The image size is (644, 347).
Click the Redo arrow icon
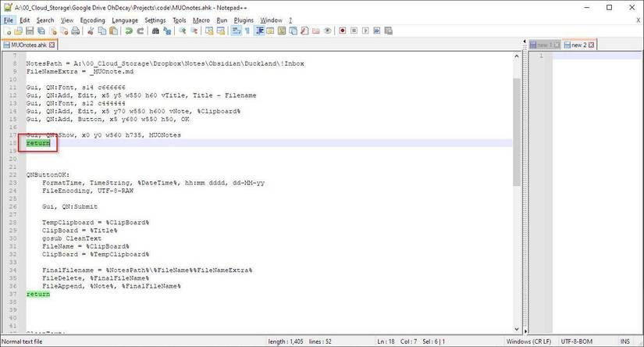pyautogui.click(x=141, y=30)
